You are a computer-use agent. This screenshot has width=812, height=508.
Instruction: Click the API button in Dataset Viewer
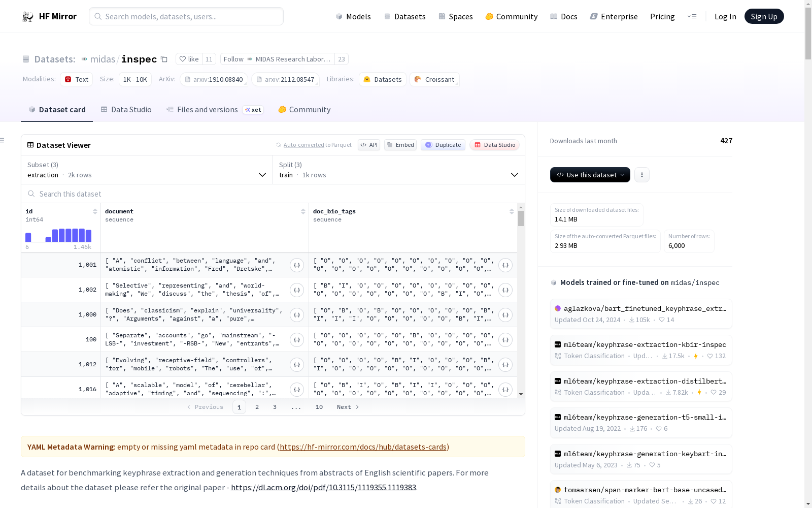point(369,145)
